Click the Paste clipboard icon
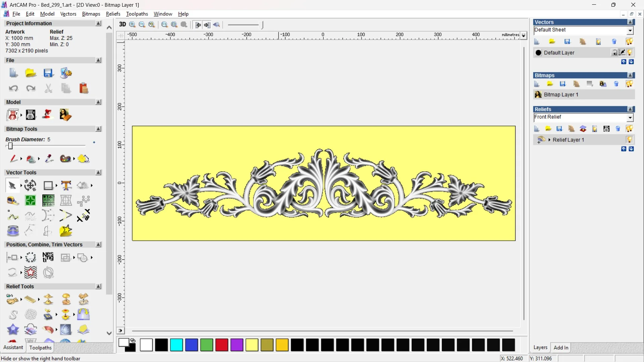 (x=84, y=88)
